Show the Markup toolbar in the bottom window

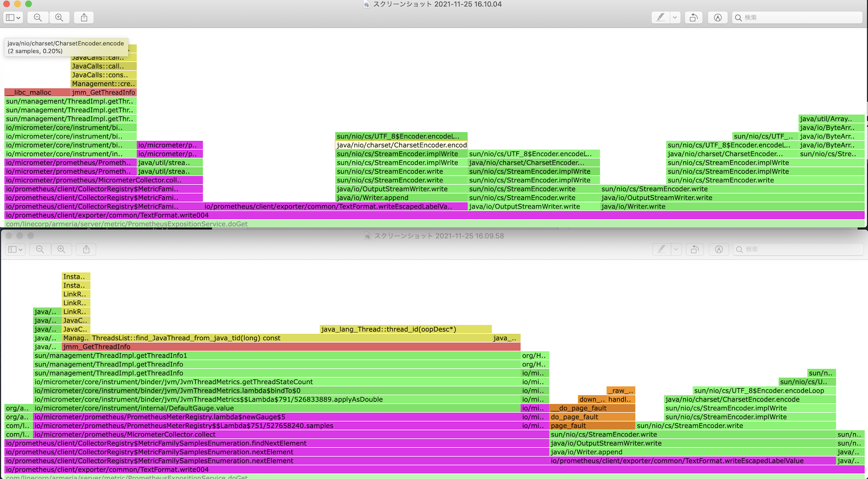(x=719, y=249)
